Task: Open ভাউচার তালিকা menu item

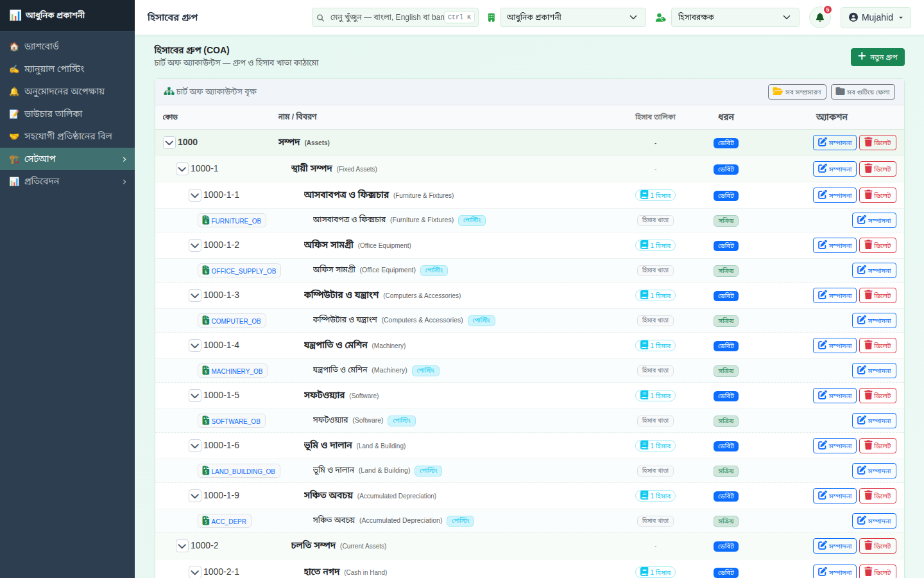Action: coord(67,114)
